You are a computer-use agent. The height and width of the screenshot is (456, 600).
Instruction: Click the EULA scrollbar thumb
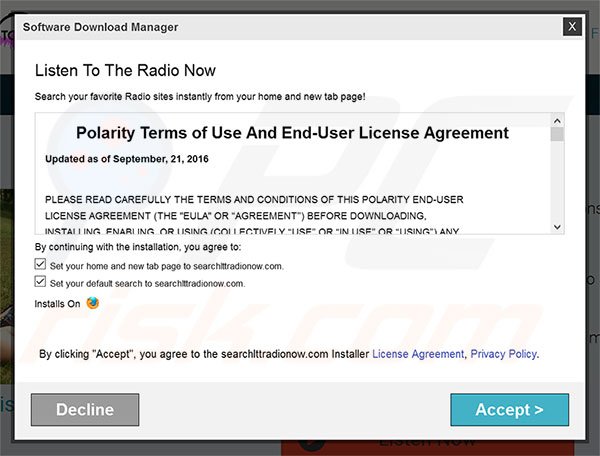coord(558,134)
